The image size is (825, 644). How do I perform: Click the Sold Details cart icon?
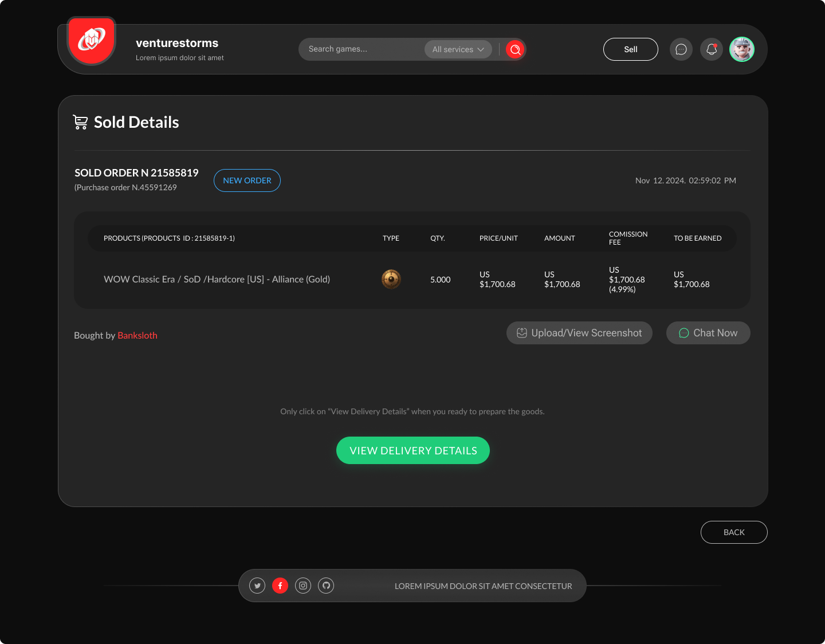click(x=80, y=122)
